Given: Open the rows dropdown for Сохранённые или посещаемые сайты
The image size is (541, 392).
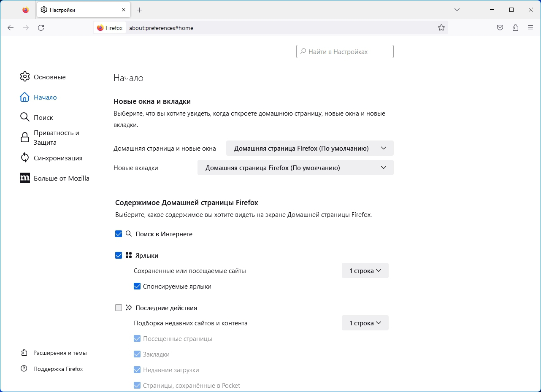Looking at the screenshot, I should click(x=365, y=270).
